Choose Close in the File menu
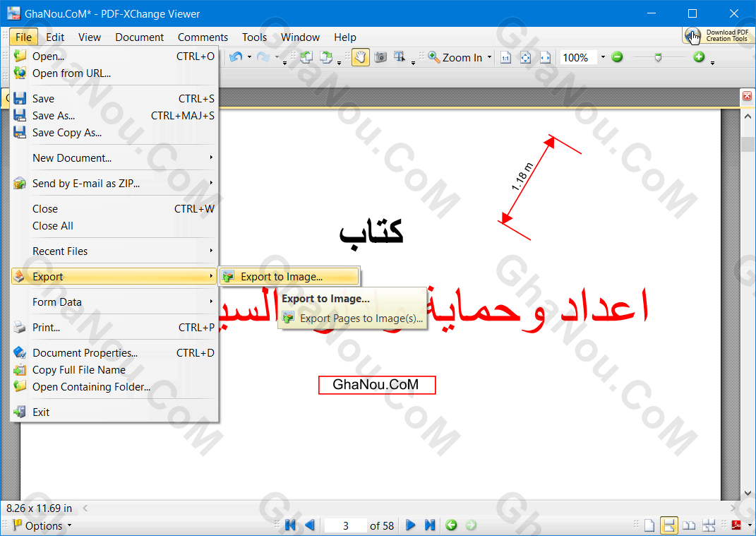 tap(114, 209)
